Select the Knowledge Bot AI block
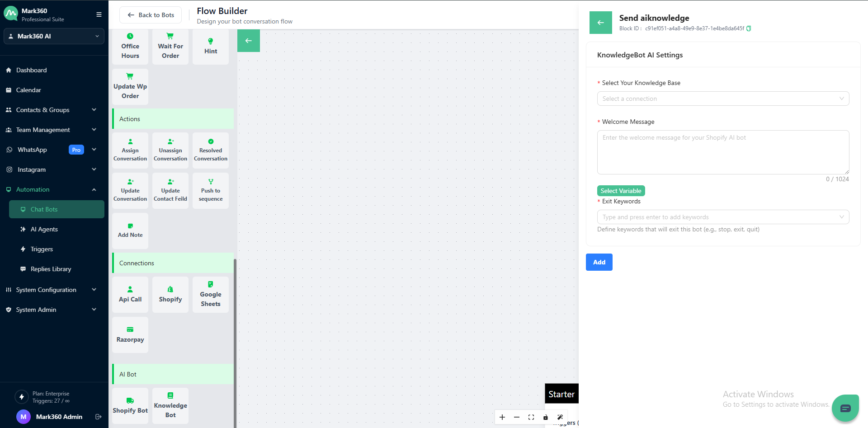868x428 pixels. click(170, 405)
